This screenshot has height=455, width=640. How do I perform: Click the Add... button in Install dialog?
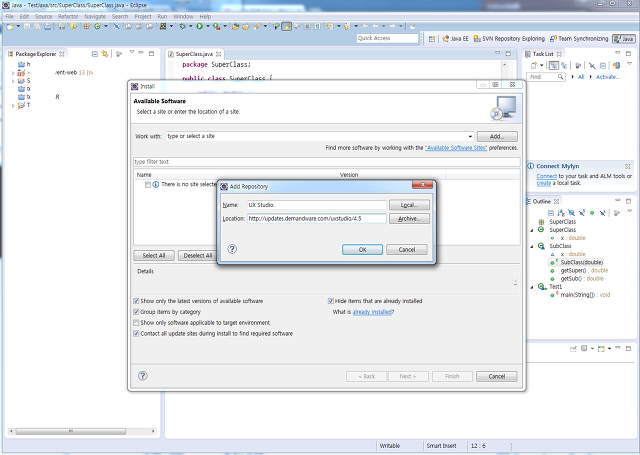[497, 136]
